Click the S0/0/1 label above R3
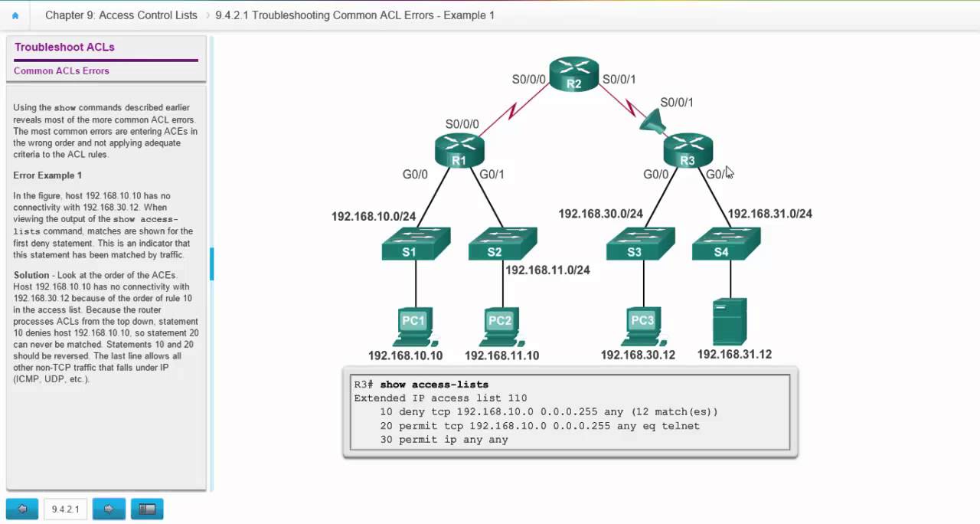980x524 pixels. (x=677, y=102)
